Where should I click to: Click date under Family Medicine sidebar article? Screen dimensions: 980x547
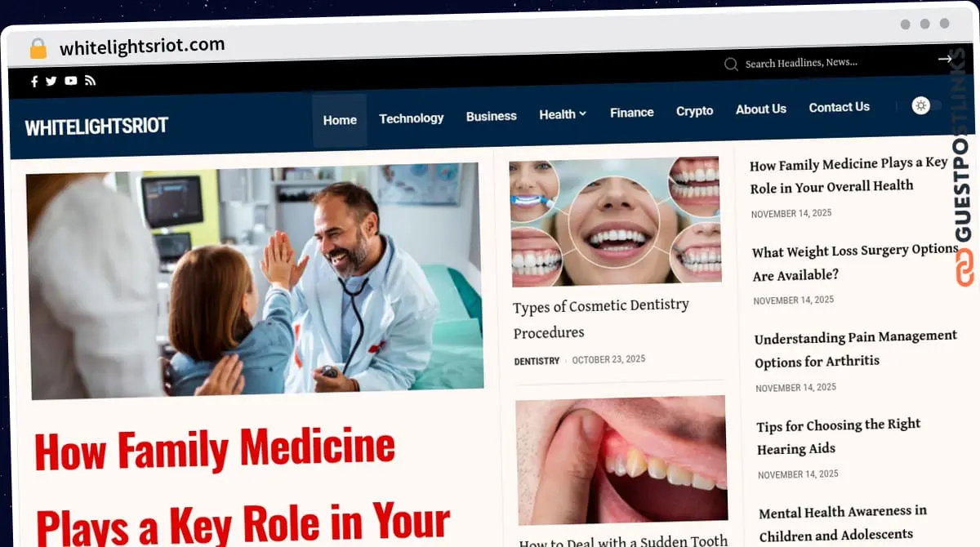(x=791, y=213)
